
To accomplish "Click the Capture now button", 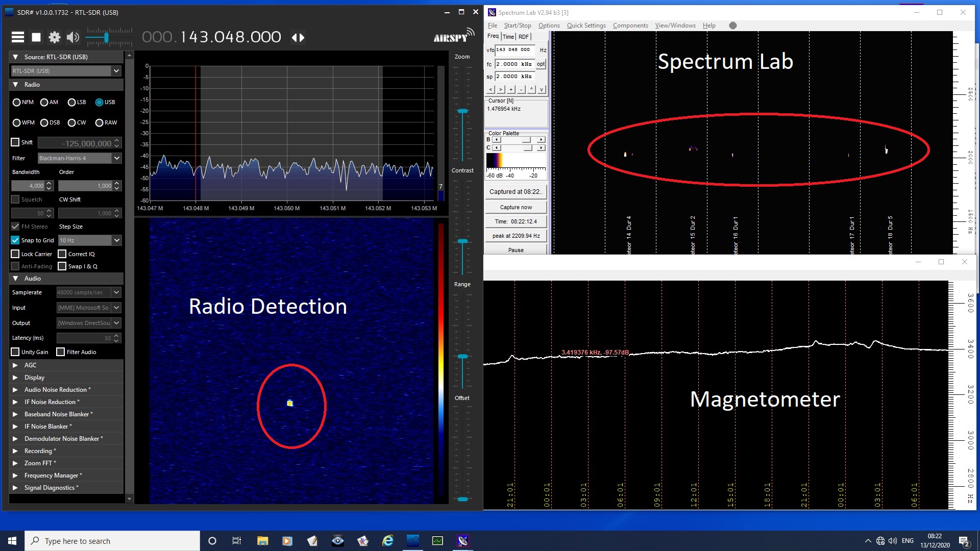I will [x=516, y=207].
